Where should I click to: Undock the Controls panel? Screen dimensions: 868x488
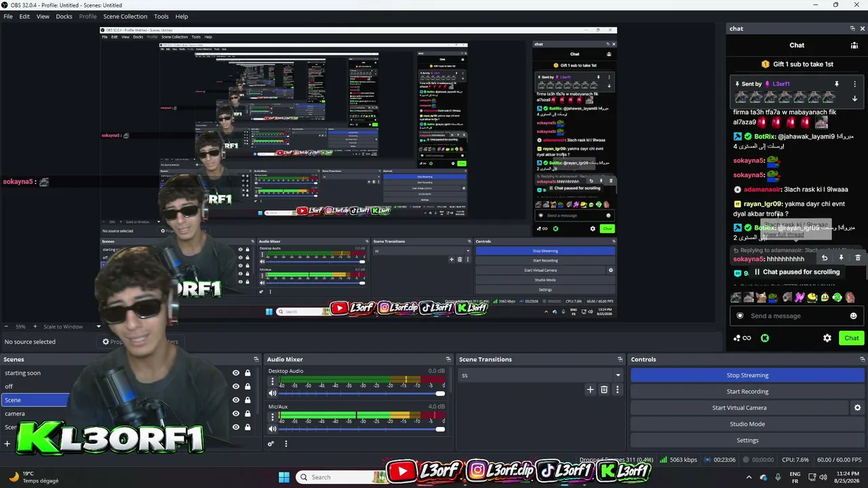863,359
